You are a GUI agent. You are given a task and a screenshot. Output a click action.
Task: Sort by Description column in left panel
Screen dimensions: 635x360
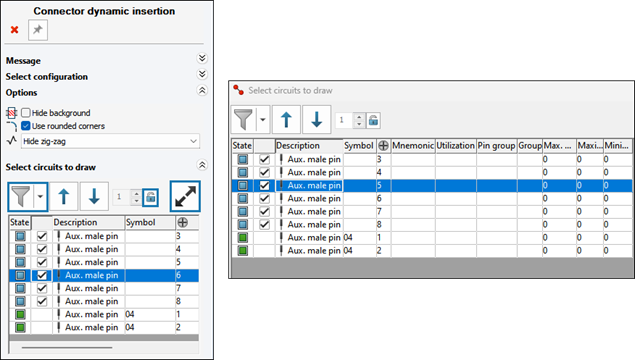88,222
